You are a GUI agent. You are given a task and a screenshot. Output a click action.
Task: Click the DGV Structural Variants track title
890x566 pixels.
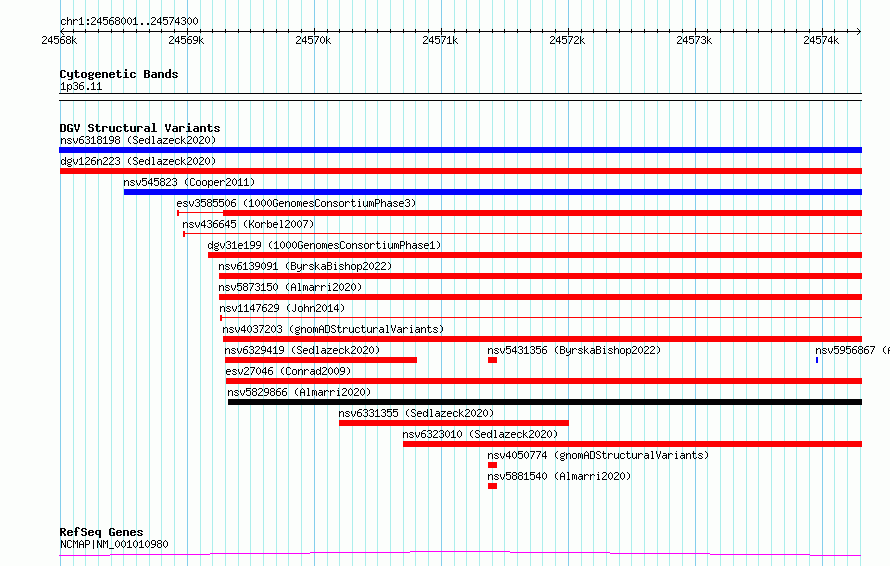140,128
